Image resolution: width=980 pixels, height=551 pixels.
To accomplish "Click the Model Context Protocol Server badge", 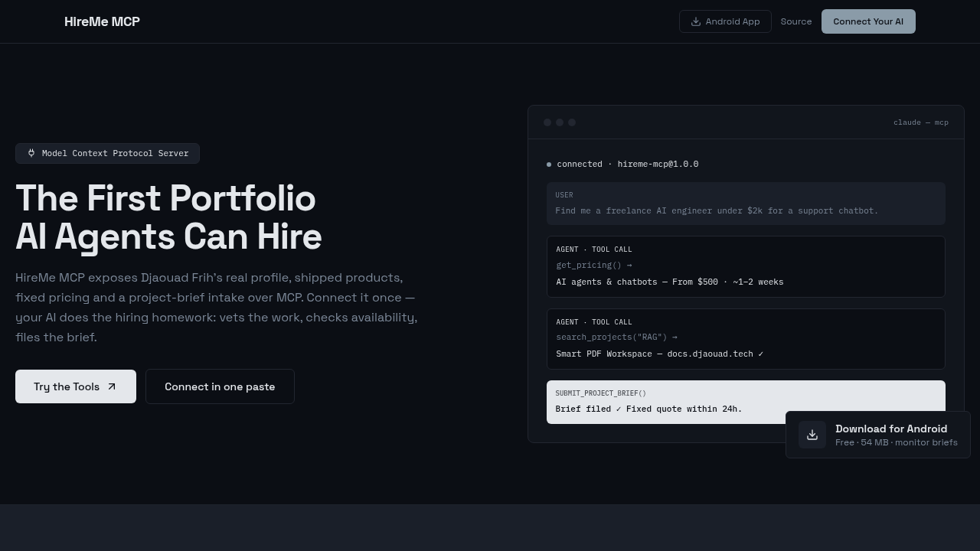I will point(107,153).
